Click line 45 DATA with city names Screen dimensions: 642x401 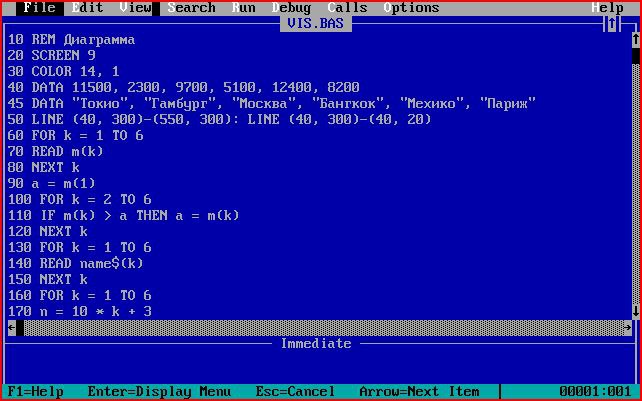click(x=271, y=103)
